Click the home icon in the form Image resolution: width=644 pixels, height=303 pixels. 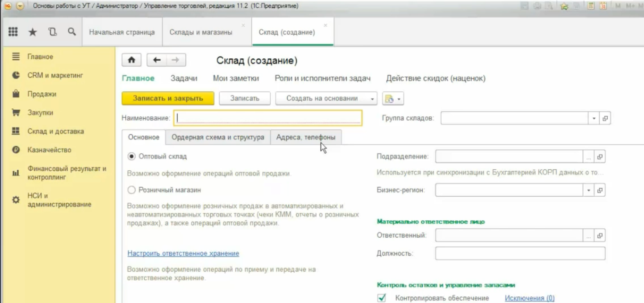[131, 60]
